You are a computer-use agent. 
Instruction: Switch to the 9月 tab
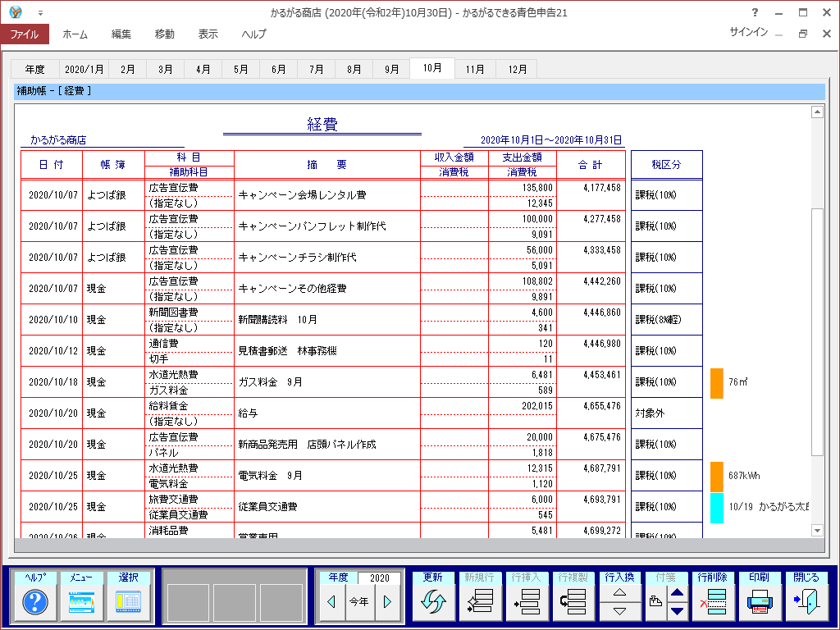pyautogui.click(x=391, y=69)
